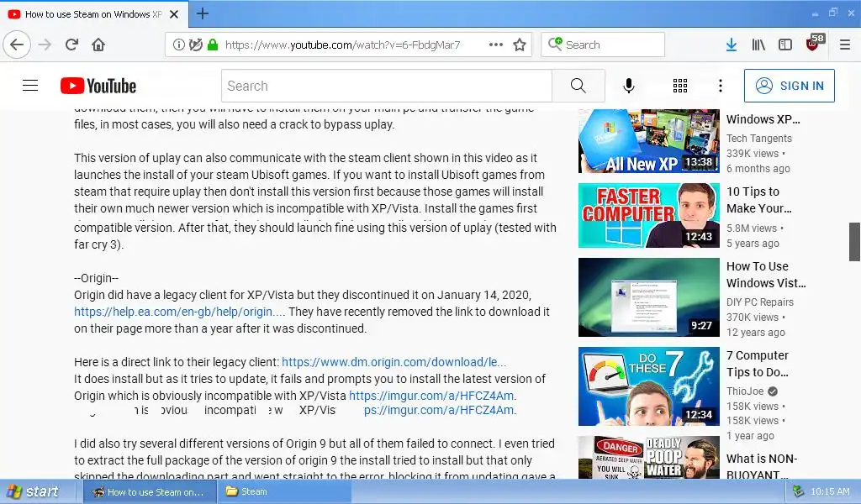This screenshot has height=504, width=861.
Task: Click the Firefox Search box
Action: pyautogui.click(x=603, y=45)
